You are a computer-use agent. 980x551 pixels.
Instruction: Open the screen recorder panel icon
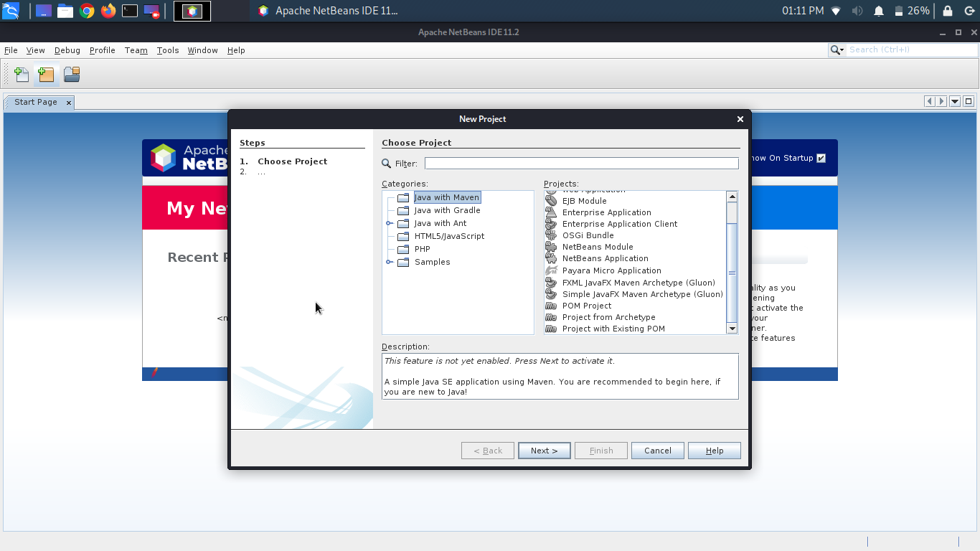[x=151, y=11]
